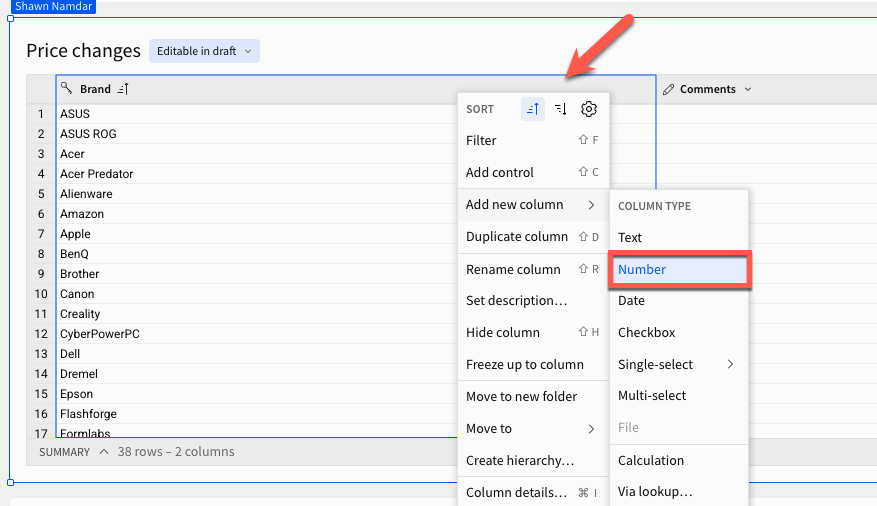Screen dimensions: 877x506
Task: Click the Apple cell
Action: pyautogui.click(x=76, y=234)
